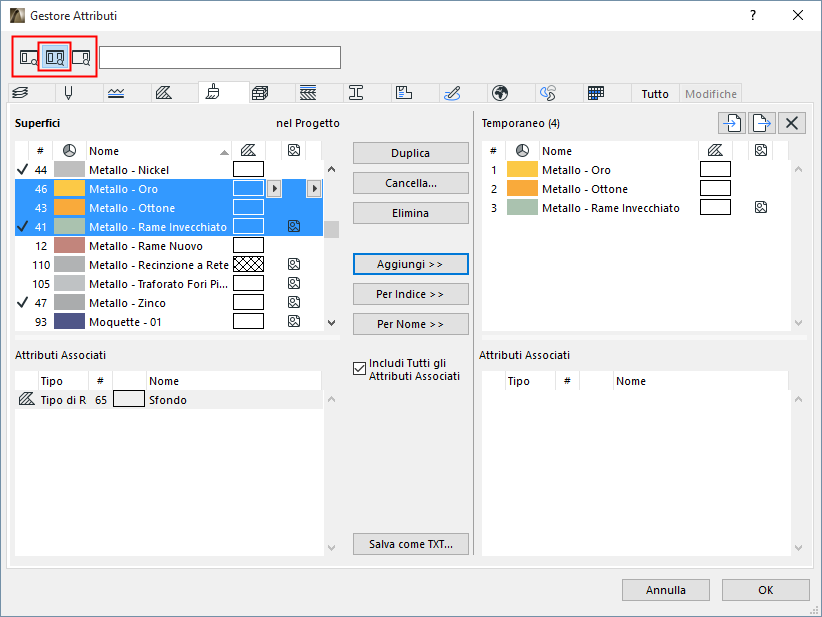Select Metallo - Nickel row

point(169,170)
